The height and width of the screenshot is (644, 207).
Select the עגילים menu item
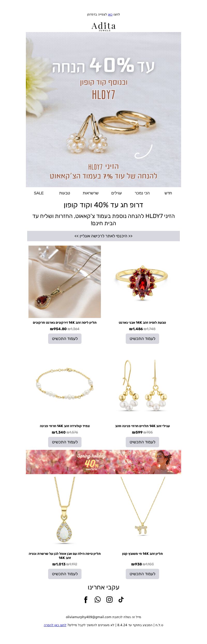116,193
